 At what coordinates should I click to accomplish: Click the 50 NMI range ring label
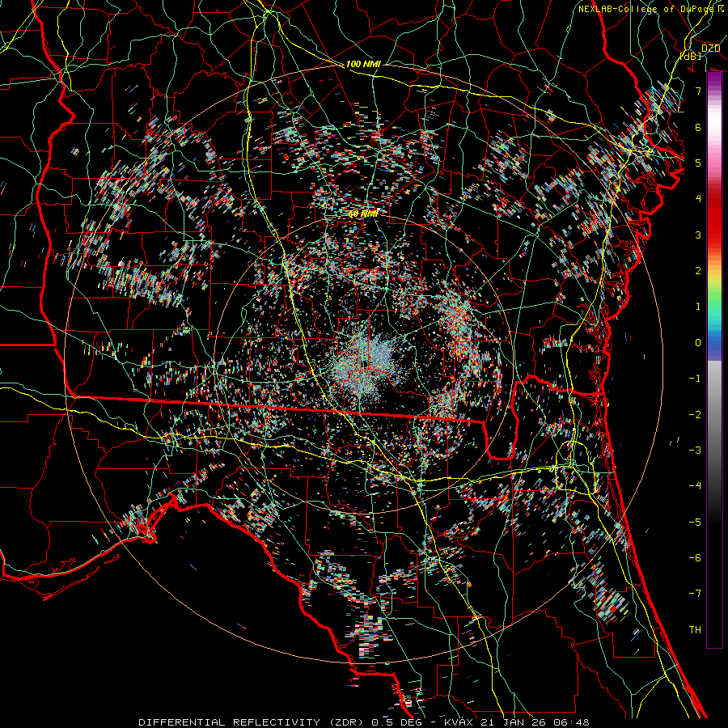(363, 214)
